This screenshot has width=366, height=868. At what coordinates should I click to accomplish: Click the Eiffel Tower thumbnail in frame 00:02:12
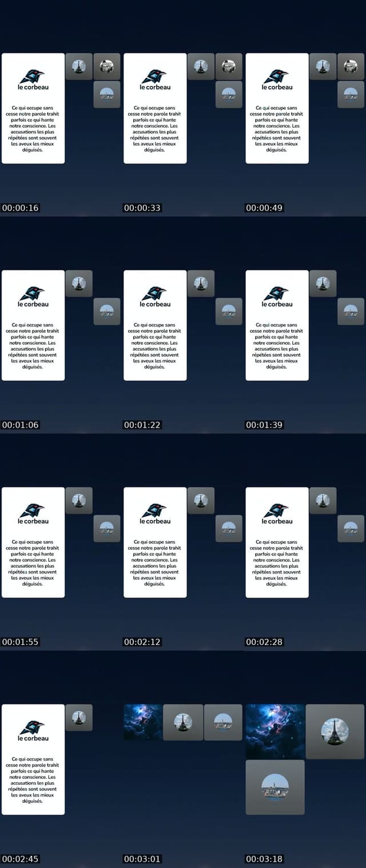pos(201,500)
